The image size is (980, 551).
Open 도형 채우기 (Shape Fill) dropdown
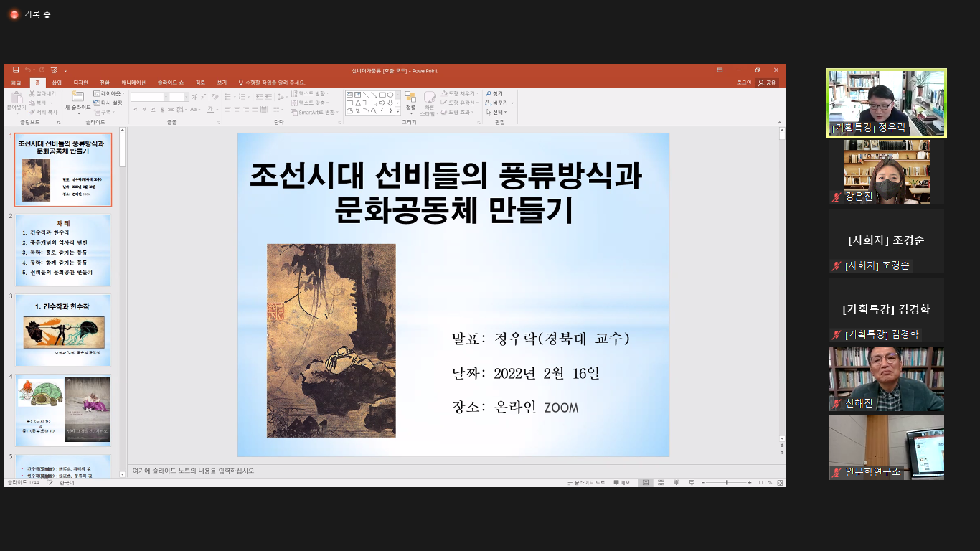(460, 93)
